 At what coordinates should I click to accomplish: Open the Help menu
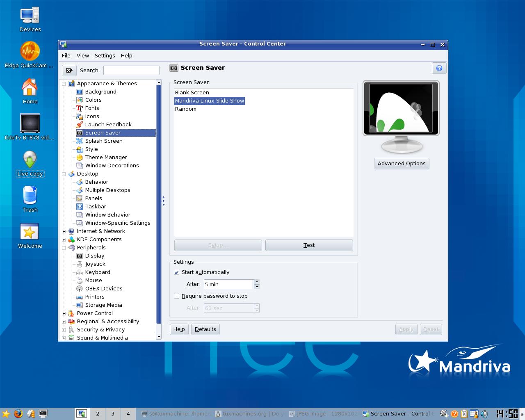coord(126,55)
